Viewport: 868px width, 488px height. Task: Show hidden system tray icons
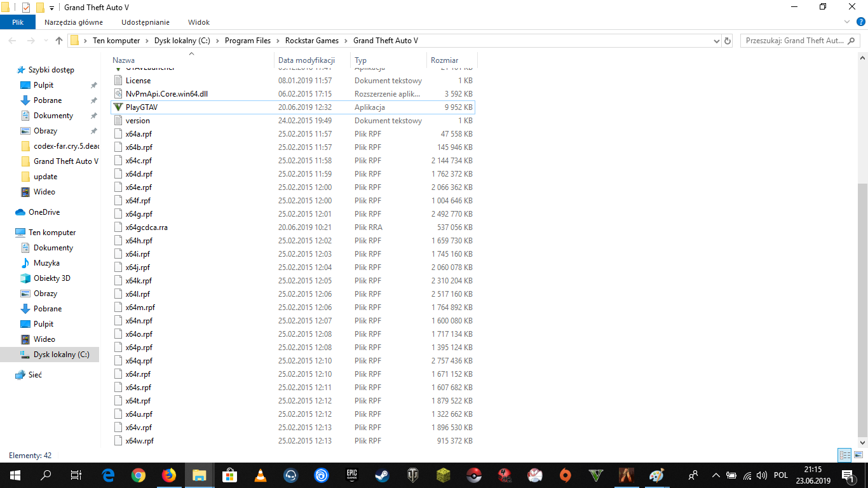[x=716, y=475]
